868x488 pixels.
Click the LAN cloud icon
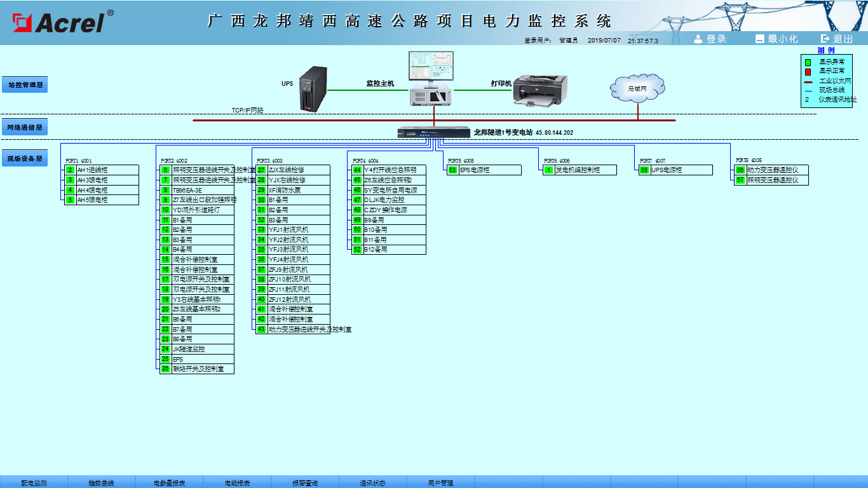pyautogui.click(x=637, y=88)
